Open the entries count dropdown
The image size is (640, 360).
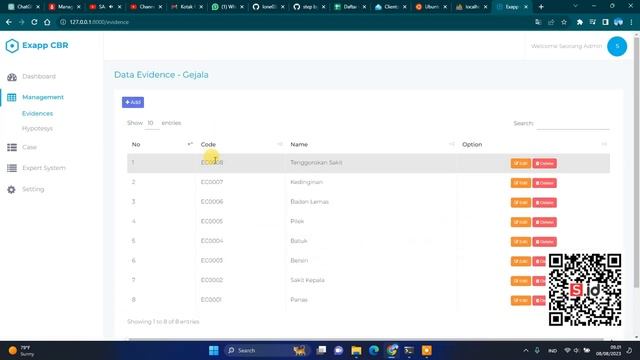151,123
